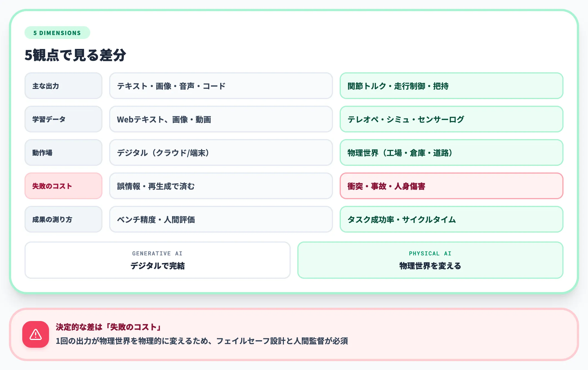Select the ベンチ精度・人間評価 cell
The width and height of the screenshot is (588, 370).
(221, 219)
